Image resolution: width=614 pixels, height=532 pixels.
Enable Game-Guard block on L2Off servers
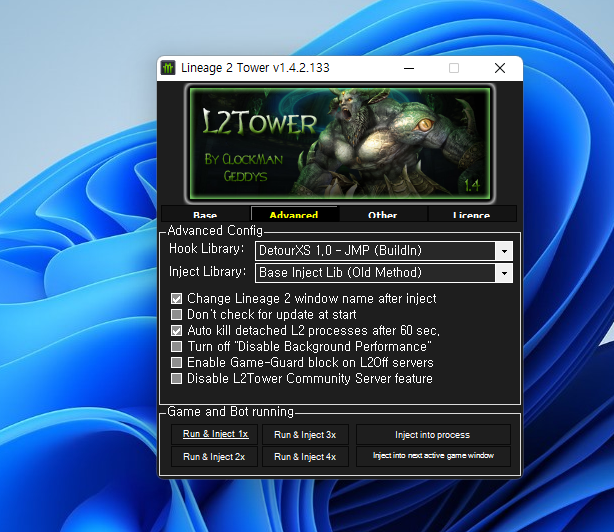[177, 362]
